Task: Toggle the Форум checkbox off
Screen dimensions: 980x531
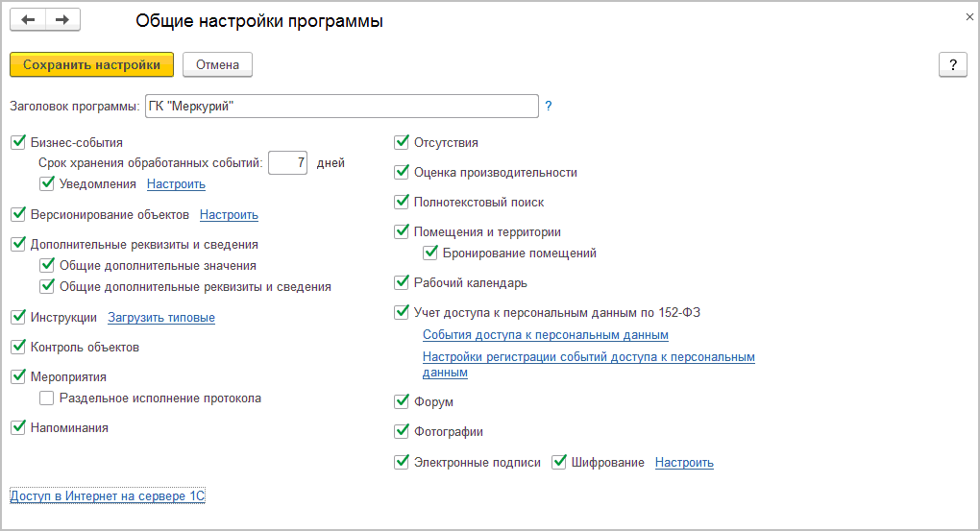Action: [x=402, y=401]
